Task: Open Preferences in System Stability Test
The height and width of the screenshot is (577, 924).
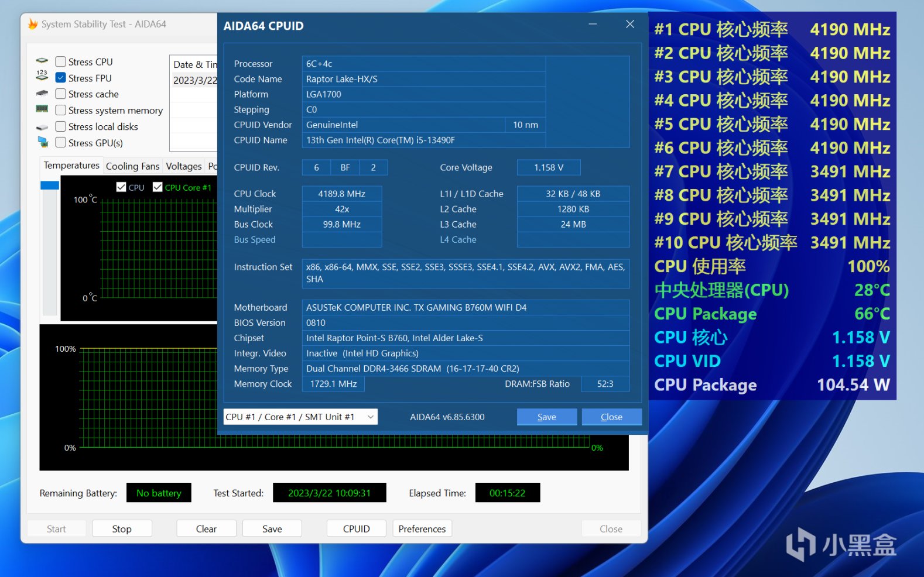Action: [x=422, y=528]
